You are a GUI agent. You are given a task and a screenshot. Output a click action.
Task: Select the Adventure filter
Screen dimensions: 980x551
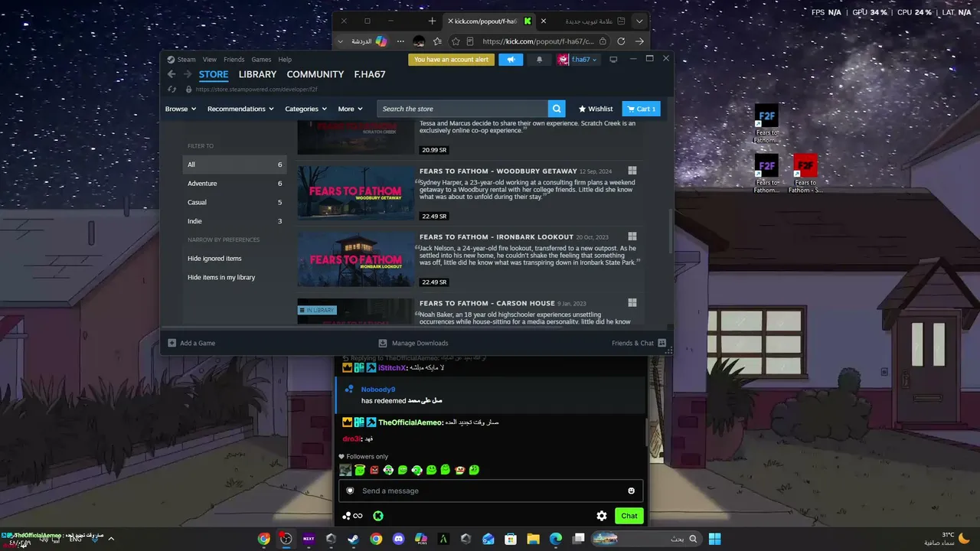(234, 184)
